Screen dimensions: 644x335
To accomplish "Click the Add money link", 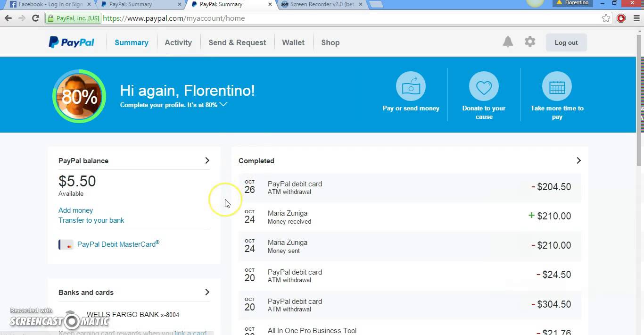I will [x=75, y=210].
